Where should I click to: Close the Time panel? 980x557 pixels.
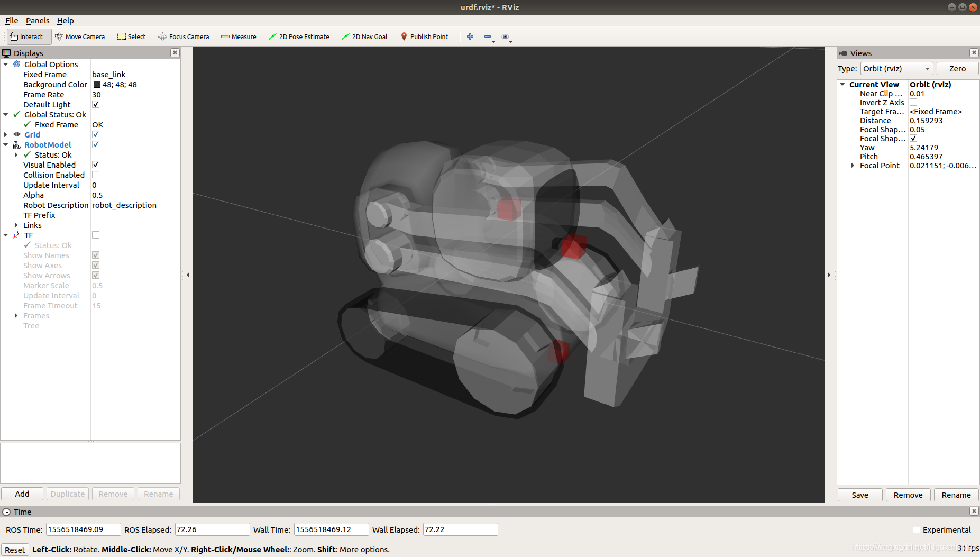click(x=974, y=511)
